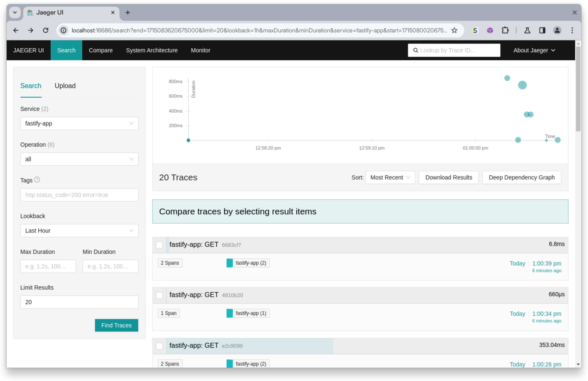Go back to previous page in browser
Screen dimensions: 588x381
tap(16, 30)
